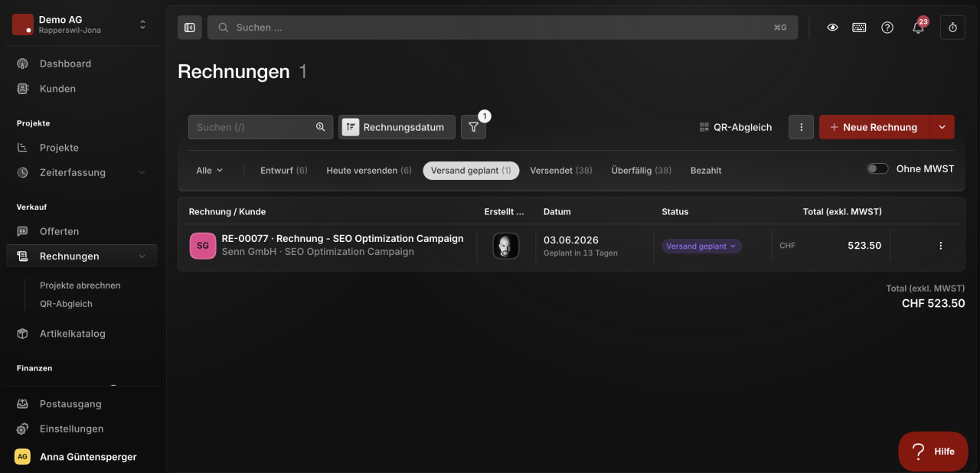Viewport: 980px width, 473px height.
Task: Change the Versand geplant status dropdown
Action: coord(701,246)
